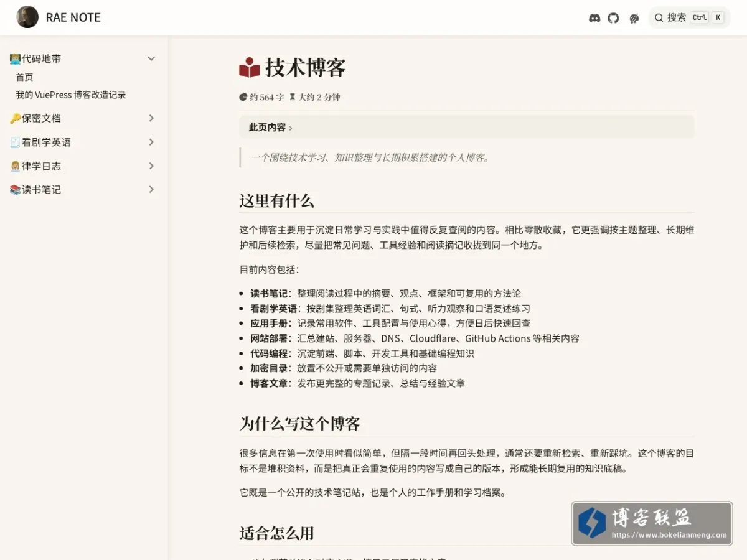747x560 pixels.
Task: Collapse the 代码地带 sidebar section
Action: click(83, 58)
